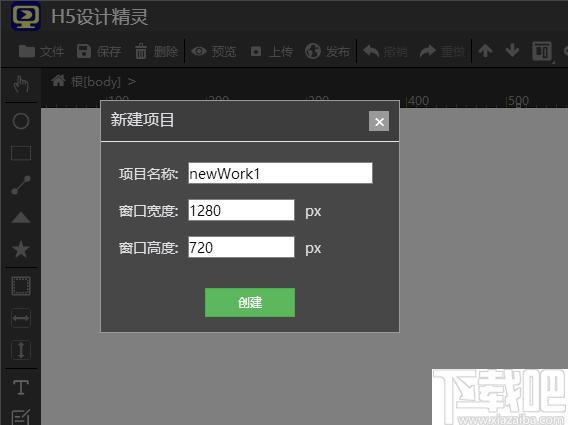Select the hand pan tool

(x=21, y=85)
